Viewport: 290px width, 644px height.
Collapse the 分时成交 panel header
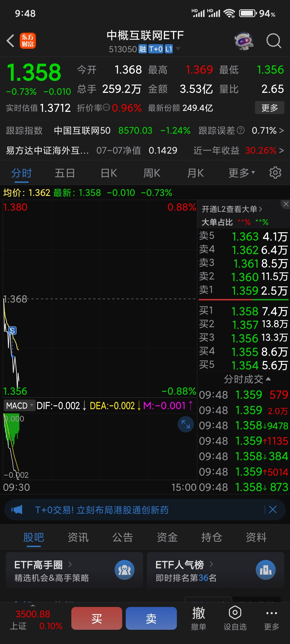click(247, 379)
